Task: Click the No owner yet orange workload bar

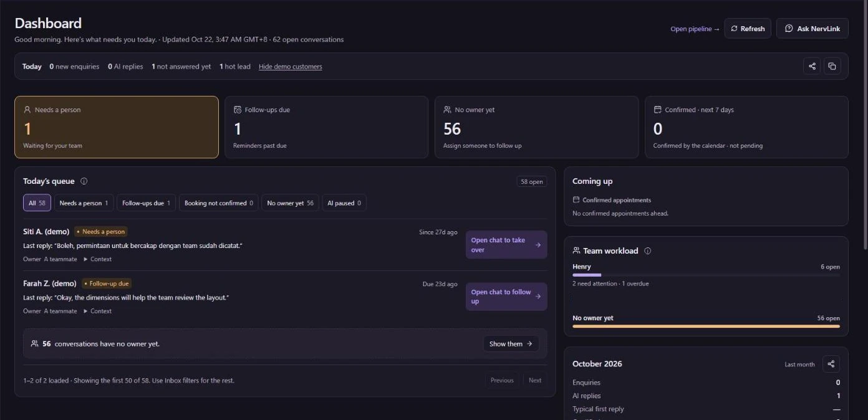Action: (x=706, y=326)
